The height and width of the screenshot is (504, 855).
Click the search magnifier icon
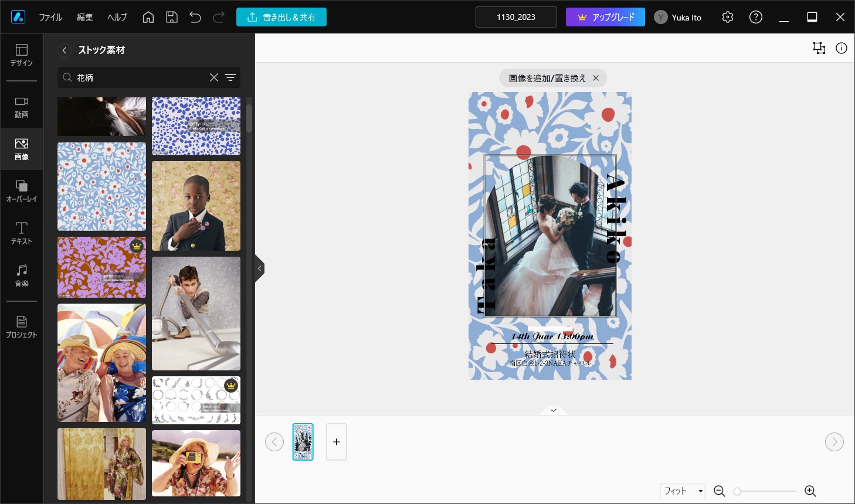[67, 77]
